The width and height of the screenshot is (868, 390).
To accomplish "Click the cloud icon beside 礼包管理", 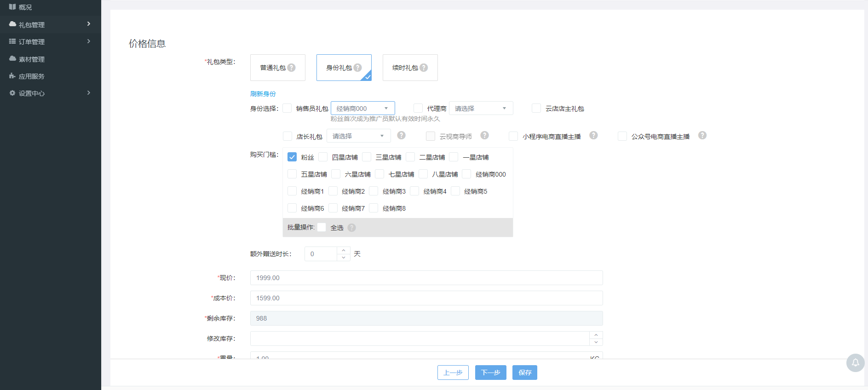I will tap(12, 24).
